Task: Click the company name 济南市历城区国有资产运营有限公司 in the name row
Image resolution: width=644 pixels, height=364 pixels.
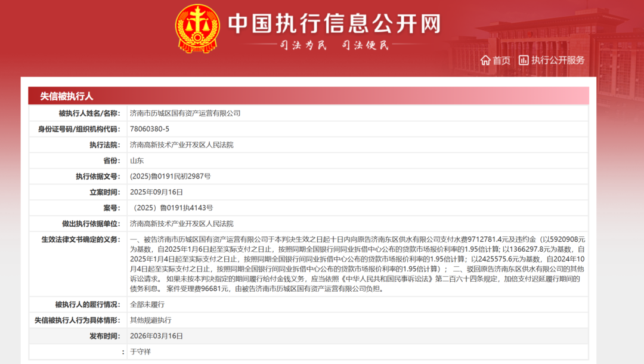Action: point(185,113)
